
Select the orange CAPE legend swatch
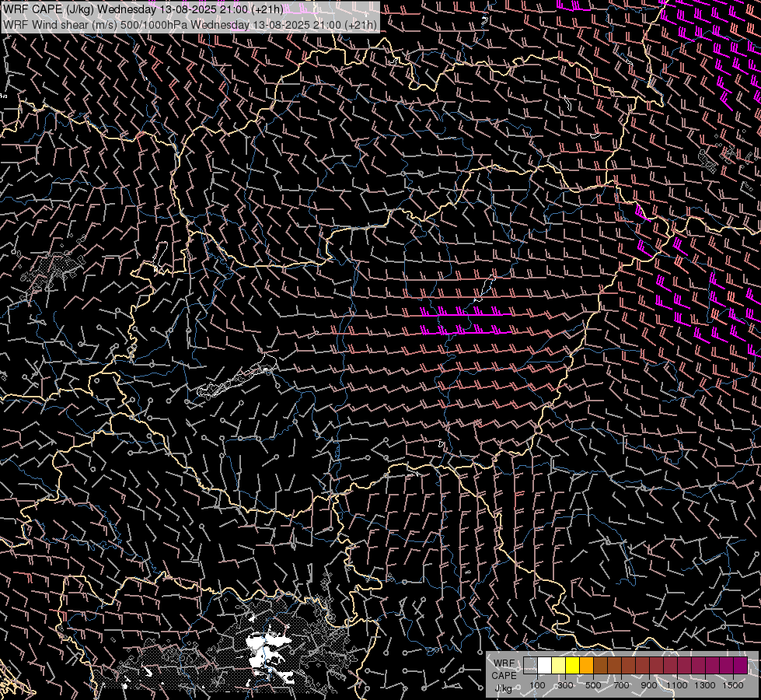coord(586,666)
